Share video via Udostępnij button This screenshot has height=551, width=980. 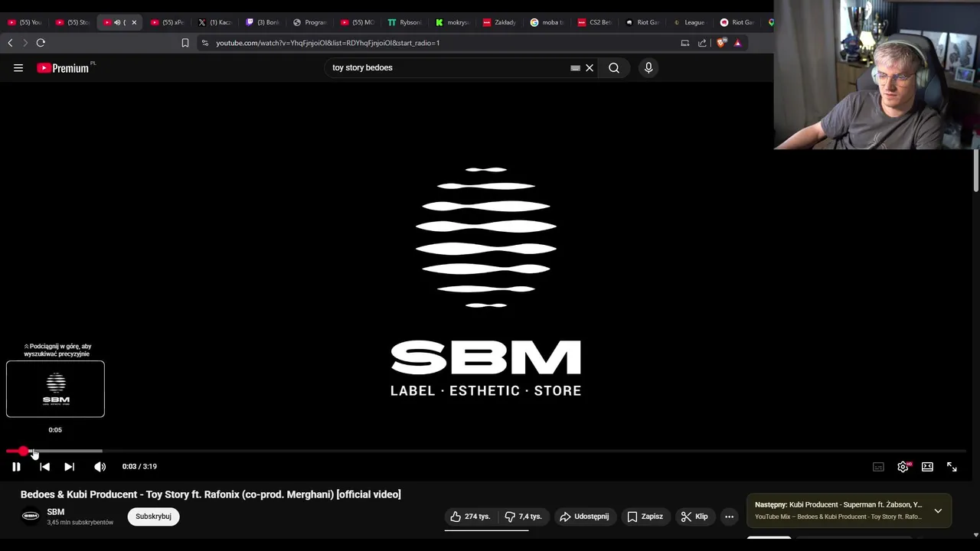tap(584, 517)
